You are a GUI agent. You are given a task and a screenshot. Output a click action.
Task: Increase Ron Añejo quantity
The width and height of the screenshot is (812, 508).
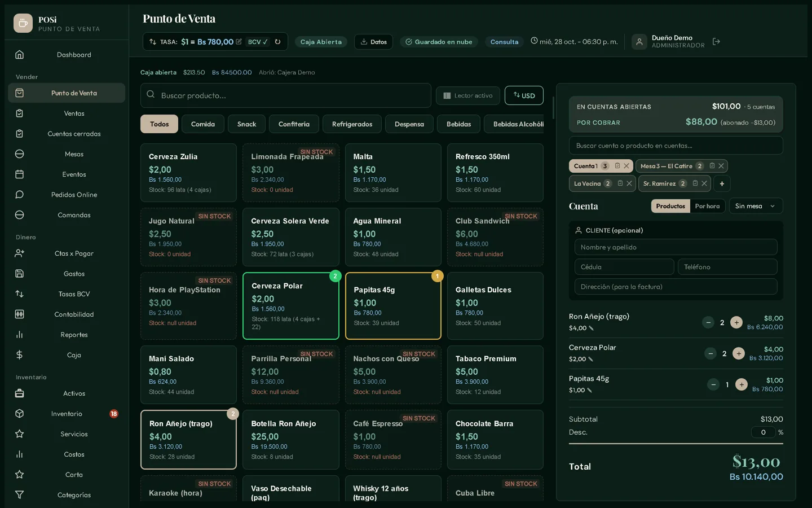[736, 322]
